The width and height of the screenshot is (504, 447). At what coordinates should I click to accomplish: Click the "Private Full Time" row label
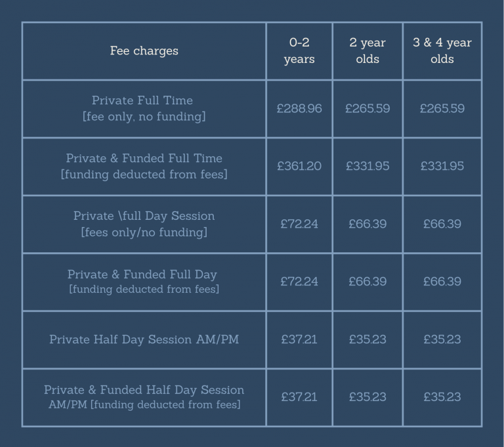coord(142,108)
